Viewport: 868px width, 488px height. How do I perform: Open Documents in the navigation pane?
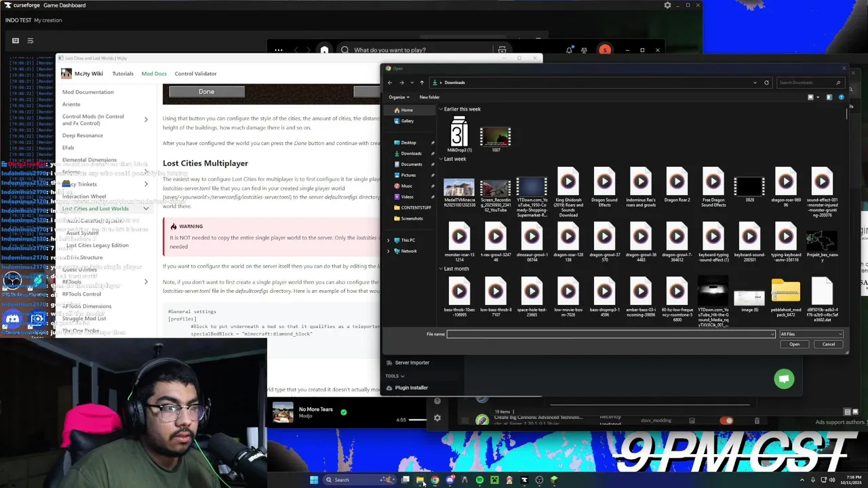(x=411, y=164)
